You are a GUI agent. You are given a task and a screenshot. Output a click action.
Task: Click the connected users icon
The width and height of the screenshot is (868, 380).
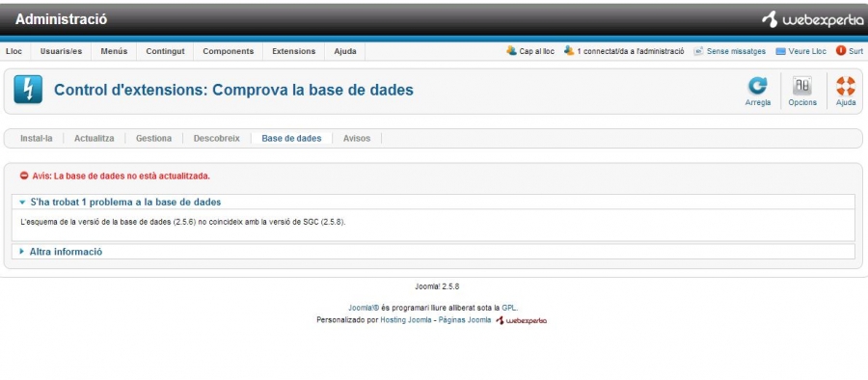[x=569, y=50]
